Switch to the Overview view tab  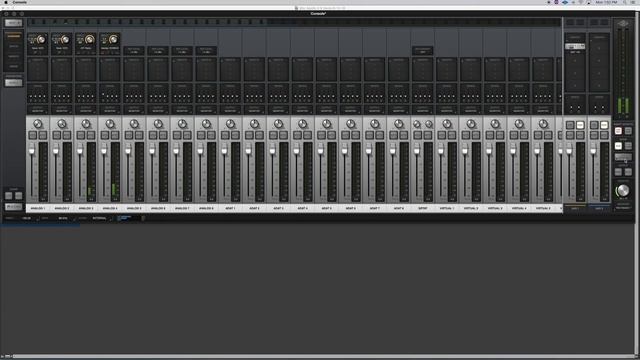(13, 36)
